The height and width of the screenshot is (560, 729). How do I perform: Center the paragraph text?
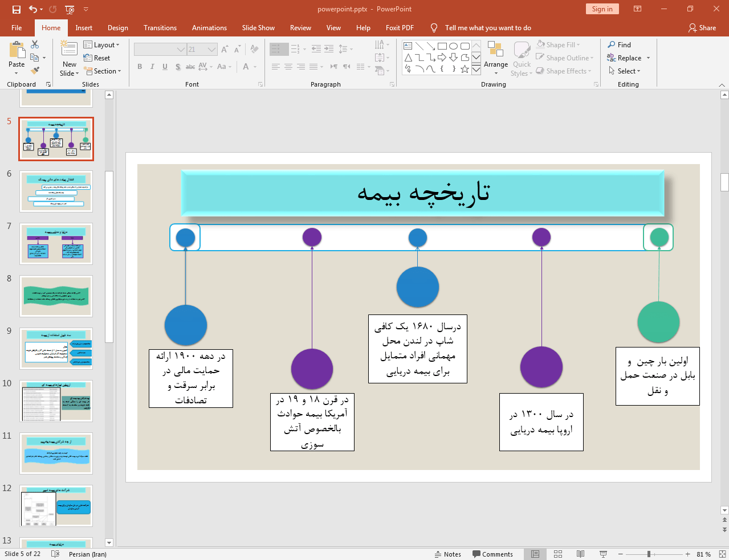coord(288,67)
